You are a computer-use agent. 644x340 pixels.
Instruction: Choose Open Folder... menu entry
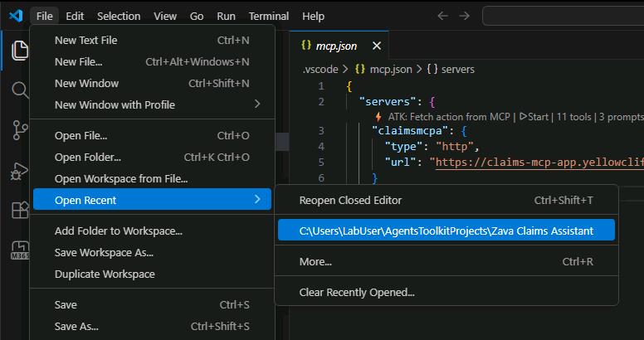coord(152,158)
